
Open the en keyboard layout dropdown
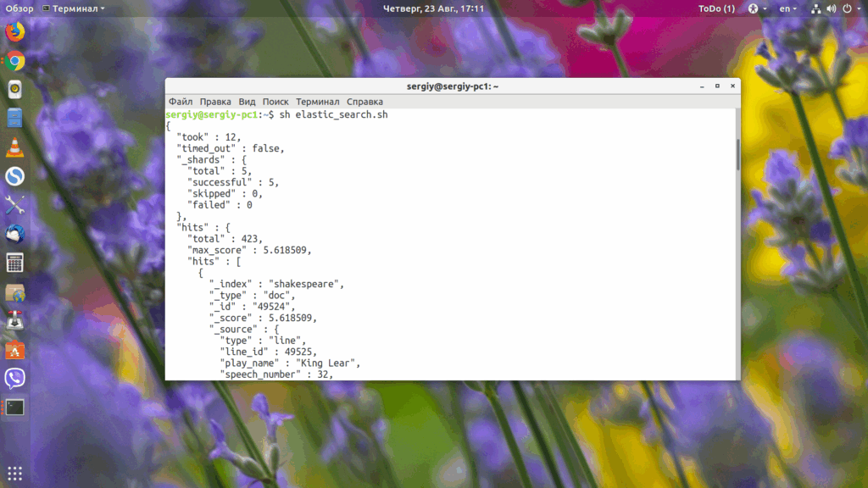click(787, 8)
